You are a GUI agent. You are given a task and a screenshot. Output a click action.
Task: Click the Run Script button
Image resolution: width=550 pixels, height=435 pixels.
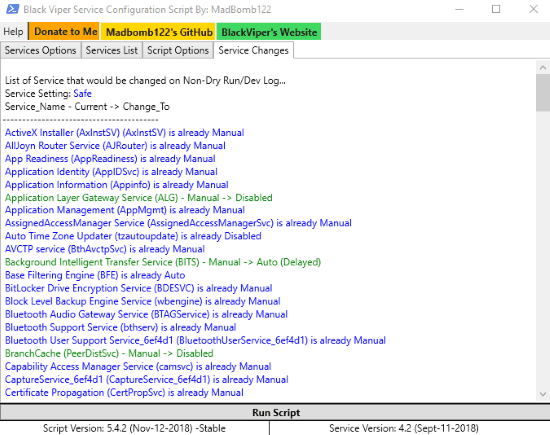pyautogui.click(x=275, y=412)
